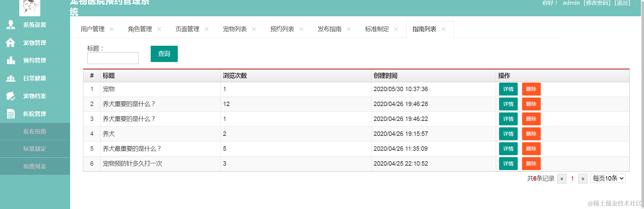View 详情 for 宠物预防针多久打一次
The width and height of the screenshot is (644, 209).
(508, 164)
